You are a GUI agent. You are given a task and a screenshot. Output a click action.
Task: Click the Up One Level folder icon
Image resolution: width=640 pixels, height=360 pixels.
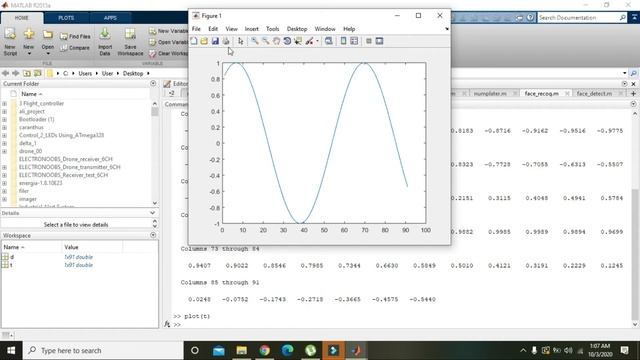(x=27, y=73)
